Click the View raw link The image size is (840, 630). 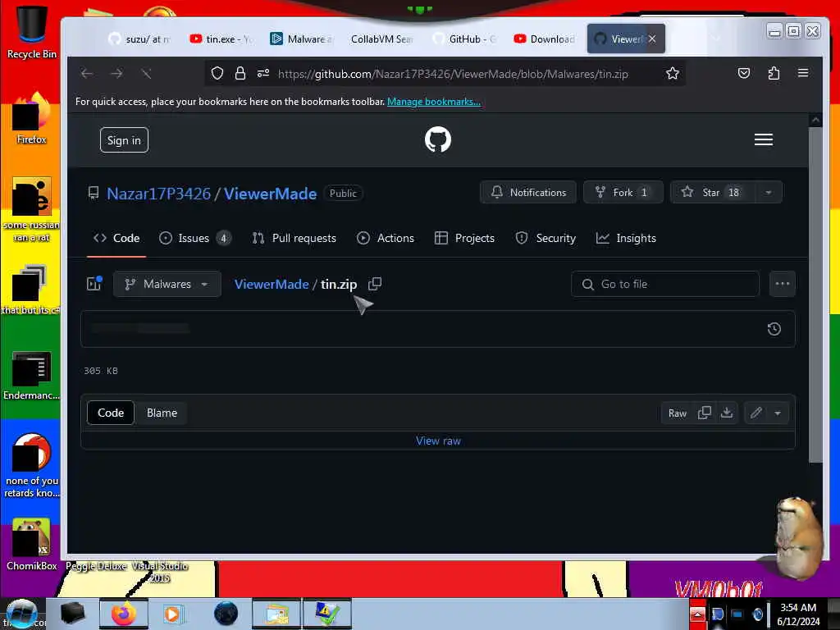tap(438, 441)
